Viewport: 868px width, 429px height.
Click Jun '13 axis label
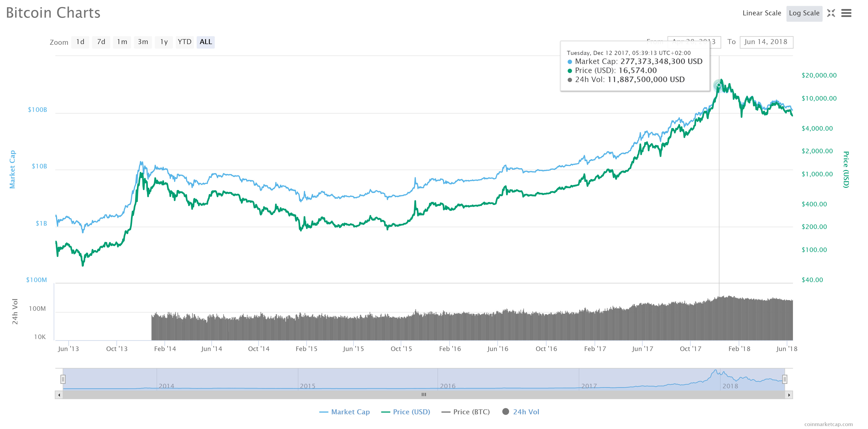click(68, 349)
